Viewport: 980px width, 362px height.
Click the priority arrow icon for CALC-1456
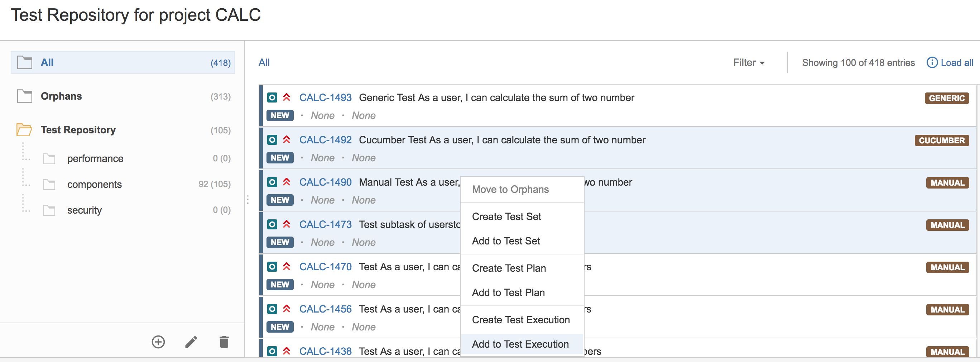287,309
